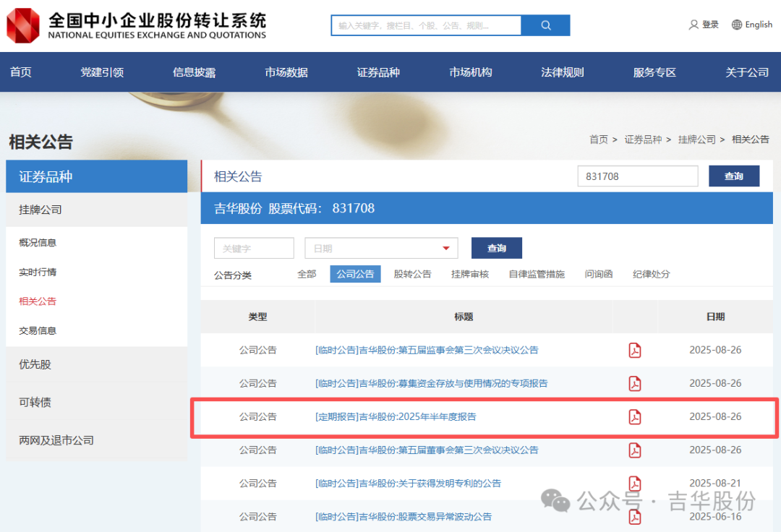
Task: Open PDF icon for 募集资金存放与使用情况的专项报告
Action: (634, 384)
